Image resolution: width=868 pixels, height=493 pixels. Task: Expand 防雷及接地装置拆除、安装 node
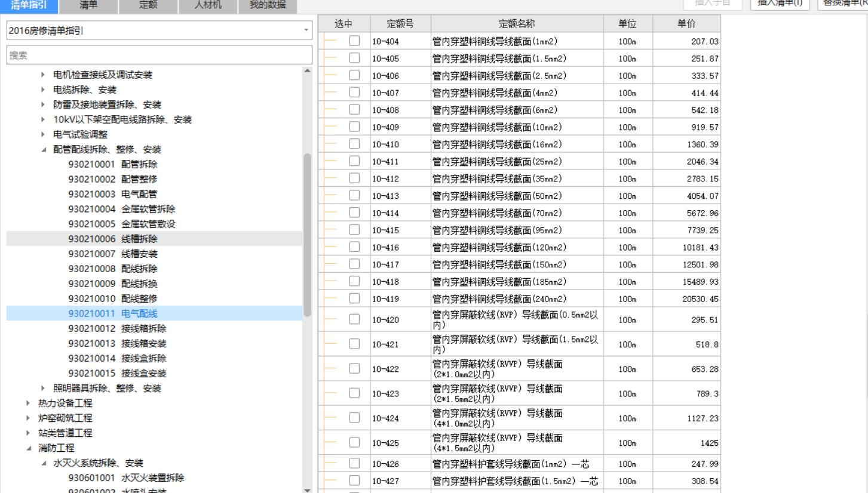coord(43,104)
